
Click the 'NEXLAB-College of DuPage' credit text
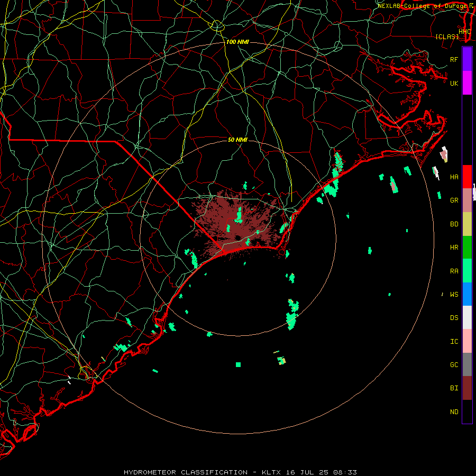pos(422,6)
